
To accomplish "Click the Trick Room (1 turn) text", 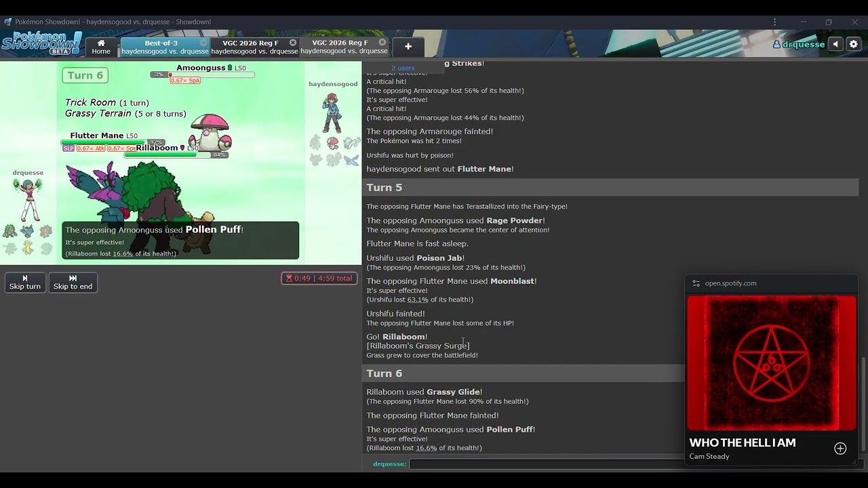I will click(106, 102).
